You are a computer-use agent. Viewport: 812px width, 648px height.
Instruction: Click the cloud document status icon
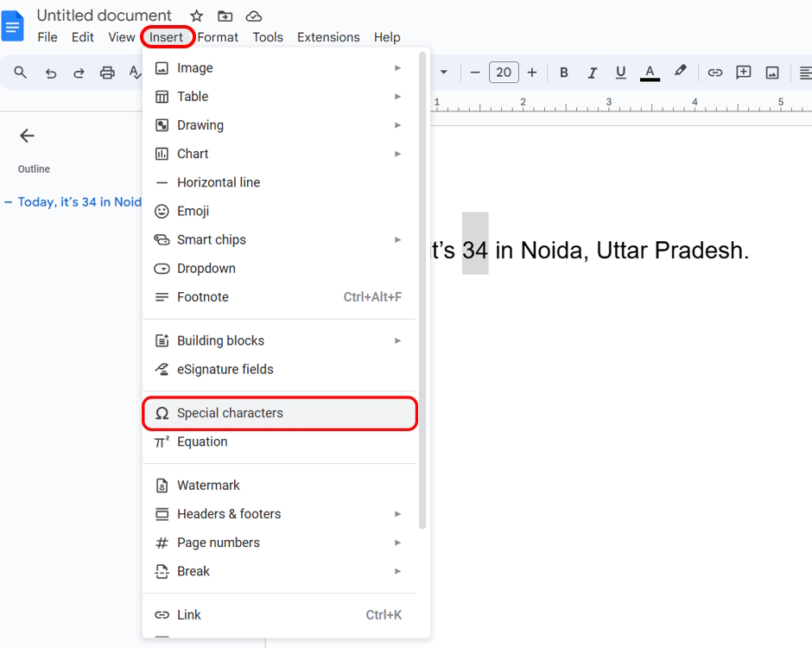pyautogui.click(x=253, y=16)
